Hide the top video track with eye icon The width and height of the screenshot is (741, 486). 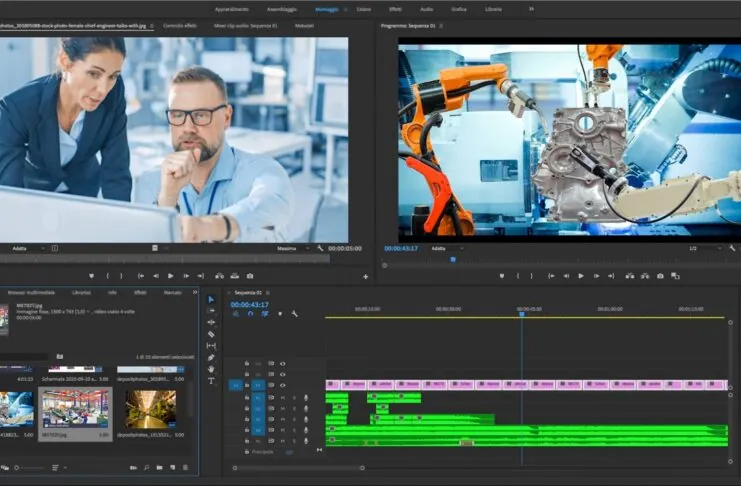tap(283, 364)
